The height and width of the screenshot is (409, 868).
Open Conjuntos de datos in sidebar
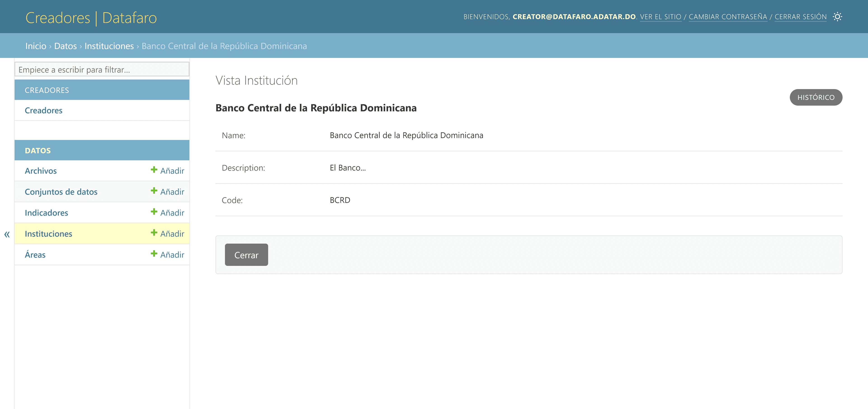[x=61, y=192]
